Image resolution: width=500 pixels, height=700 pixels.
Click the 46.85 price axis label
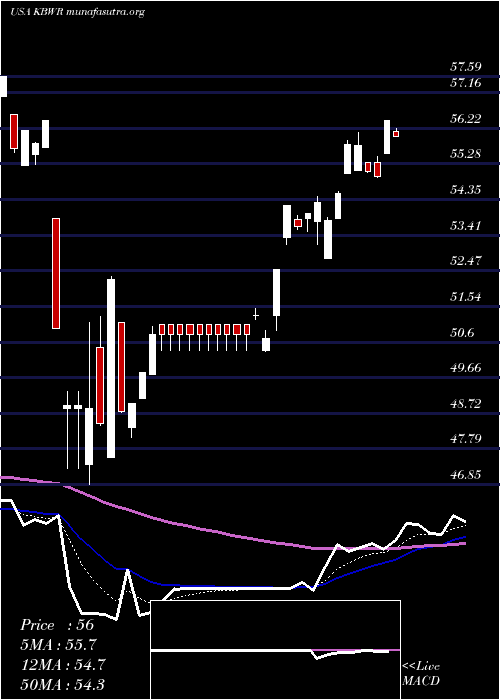coord(466,475)
